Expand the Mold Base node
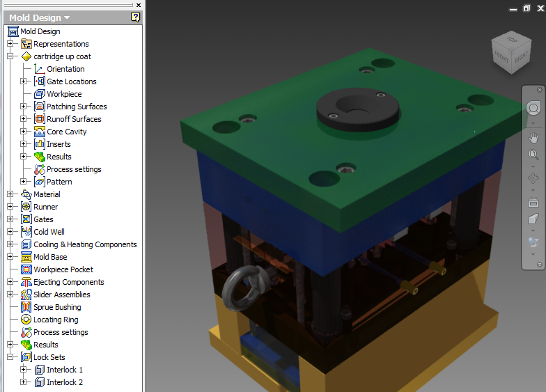 click(10, 256)
